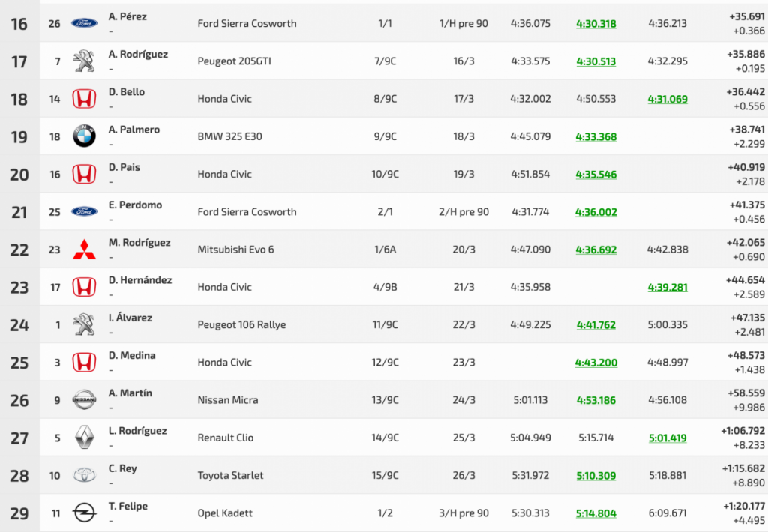Screen dimensions: 768x532
Task: Click the Peugeot logo beside A. Rodríguez
Action: point(84,61)
